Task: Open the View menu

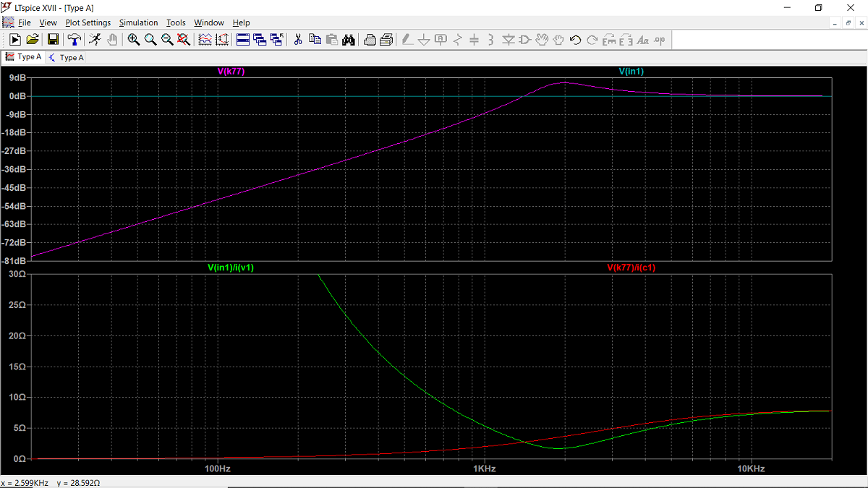Action: [48, 22]
